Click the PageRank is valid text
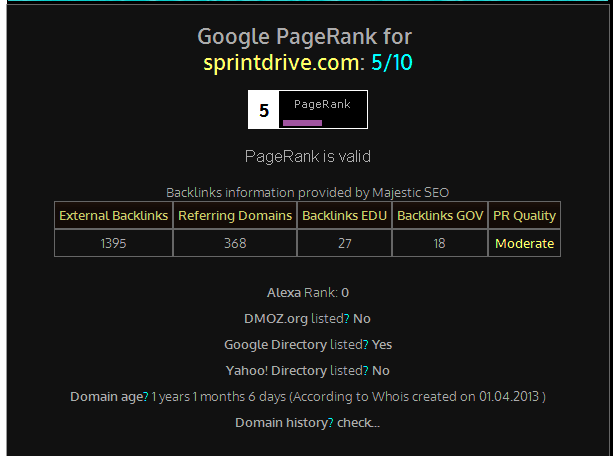The width and height of the screenshot is (613, 456). click(x=308, y=157)
